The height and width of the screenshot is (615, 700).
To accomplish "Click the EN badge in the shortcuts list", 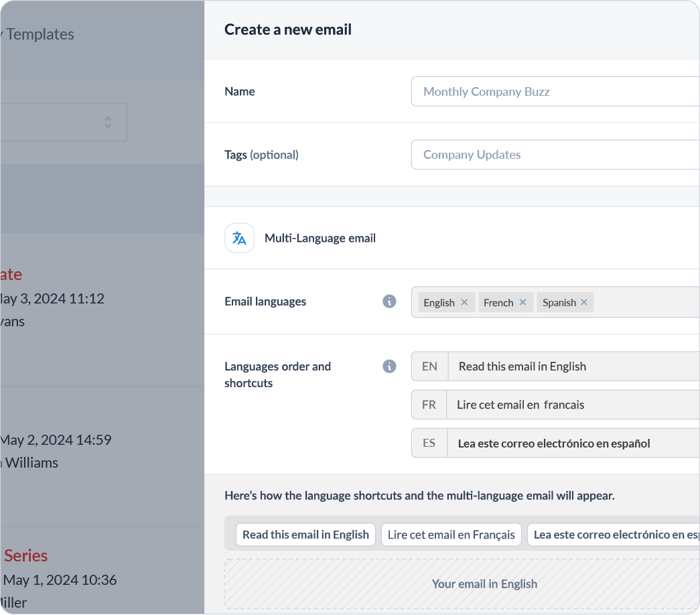I will coord(429,366).
